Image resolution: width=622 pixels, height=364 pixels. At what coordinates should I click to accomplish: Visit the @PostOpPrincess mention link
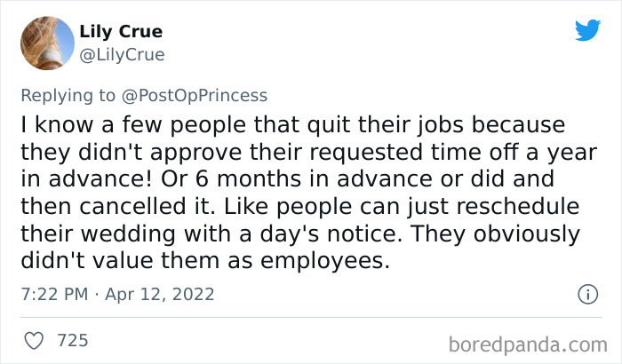194,95
